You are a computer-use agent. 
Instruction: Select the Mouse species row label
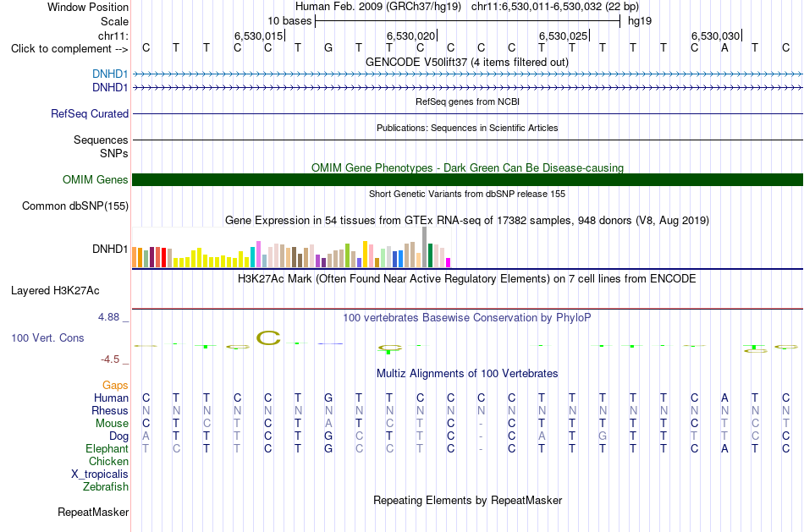coord(112,424)
